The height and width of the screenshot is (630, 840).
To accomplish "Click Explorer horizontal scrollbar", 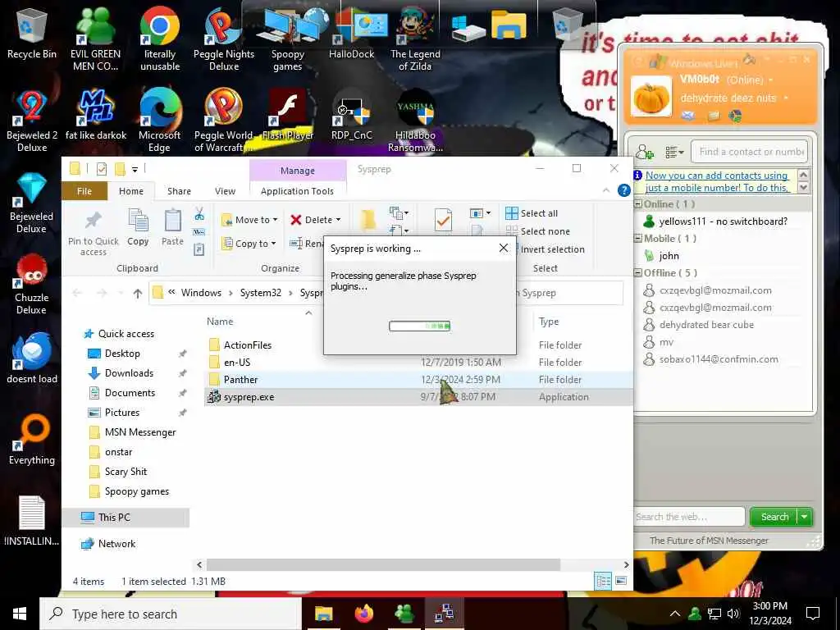I will point(384,564).
